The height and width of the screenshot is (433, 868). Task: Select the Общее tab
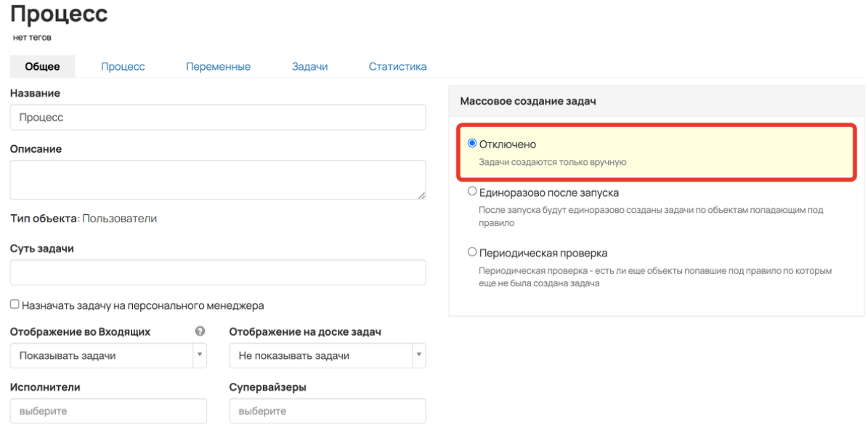(x=43, y=66)
